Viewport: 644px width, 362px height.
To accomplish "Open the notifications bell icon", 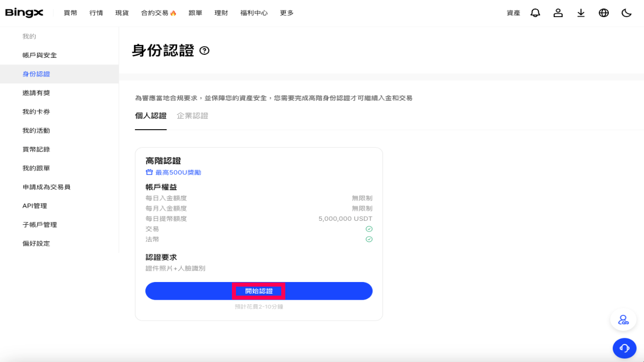I will point(535,13).
